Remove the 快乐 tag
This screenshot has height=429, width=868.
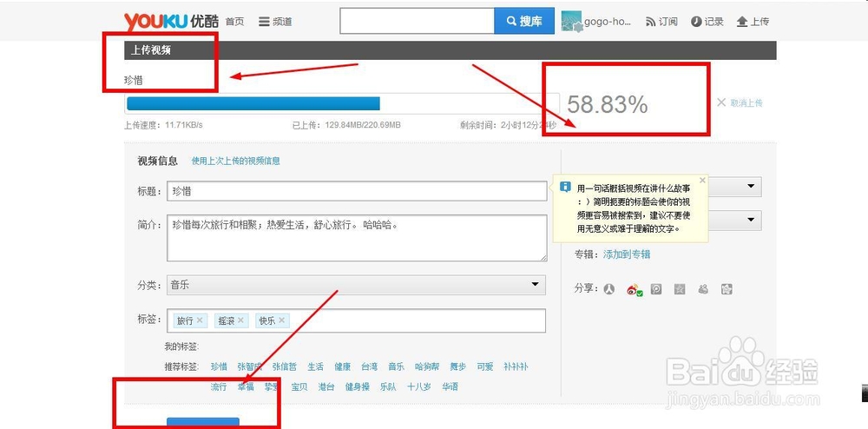coord(282,320)
